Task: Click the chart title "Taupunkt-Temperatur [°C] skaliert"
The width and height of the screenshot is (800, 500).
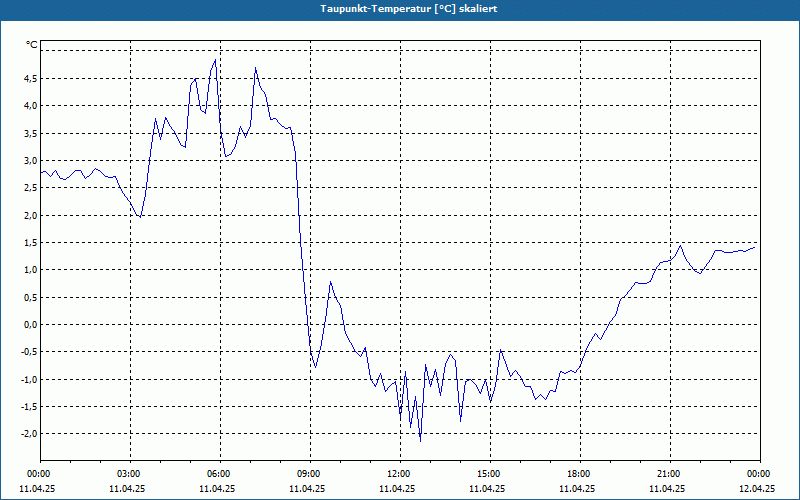Action: pyautogui.click(x=409, y=9)
